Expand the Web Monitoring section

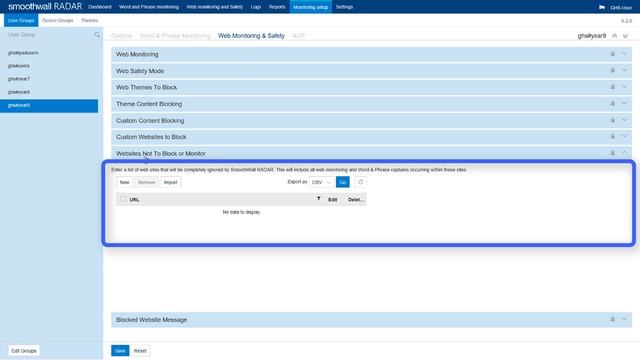point(624,54)
